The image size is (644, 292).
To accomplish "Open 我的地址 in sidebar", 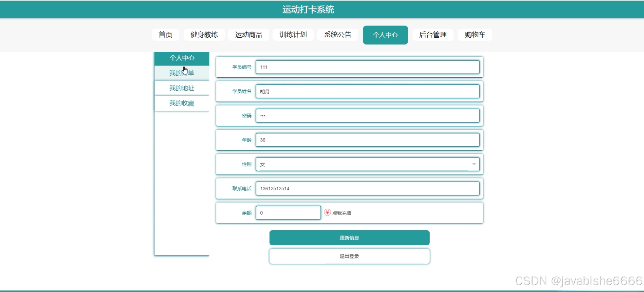I will [x=182, y=88].
